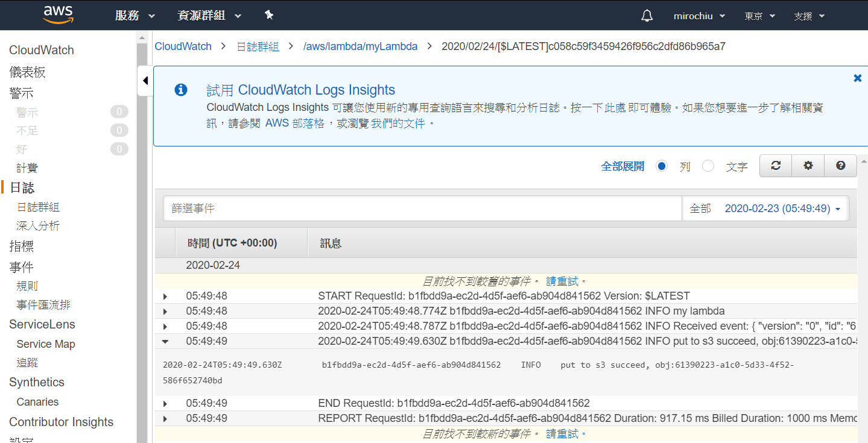Open the AWS 部落格 blog link
The width and height of the screenshot is (868, 443).
(x=295, y=124)
